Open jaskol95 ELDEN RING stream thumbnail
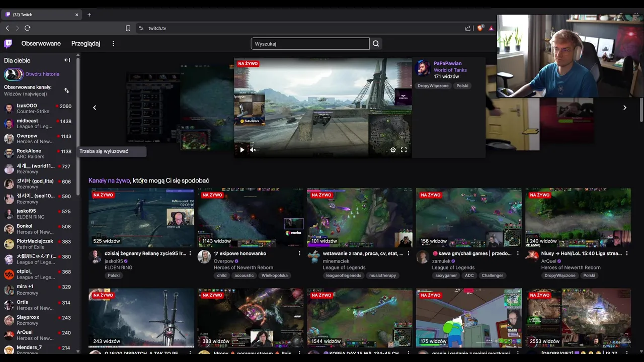 [x=141, y=218]
